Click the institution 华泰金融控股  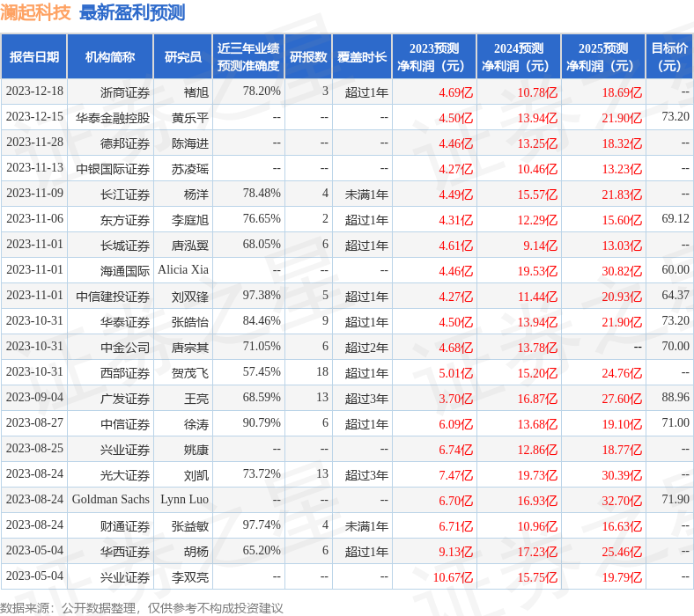(113, 118)
